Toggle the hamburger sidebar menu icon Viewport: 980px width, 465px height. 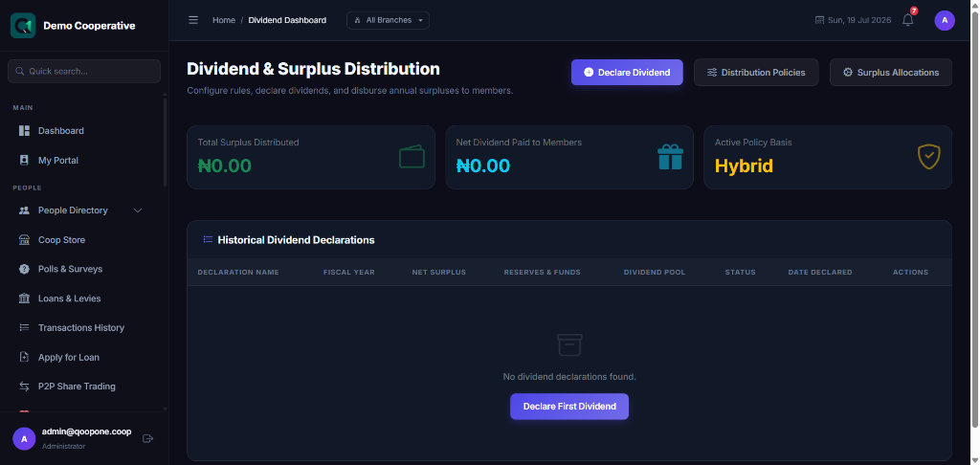(193, 20)
